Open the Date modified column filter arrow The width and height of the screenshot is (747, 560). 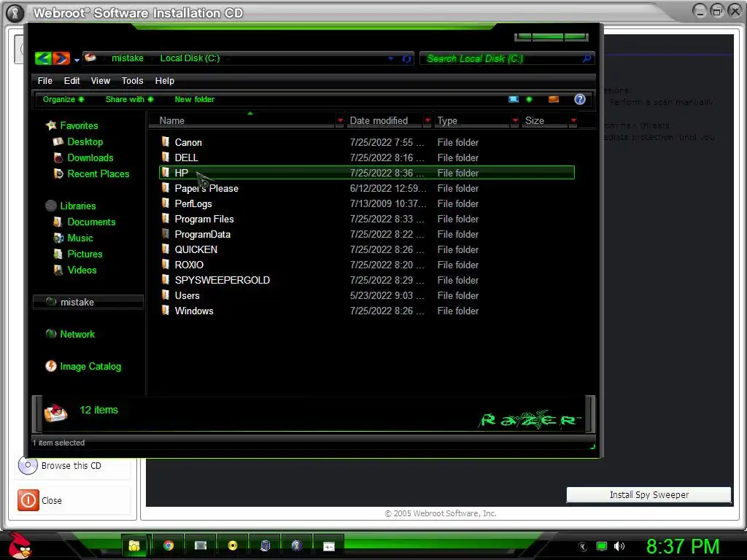point(427,120)
